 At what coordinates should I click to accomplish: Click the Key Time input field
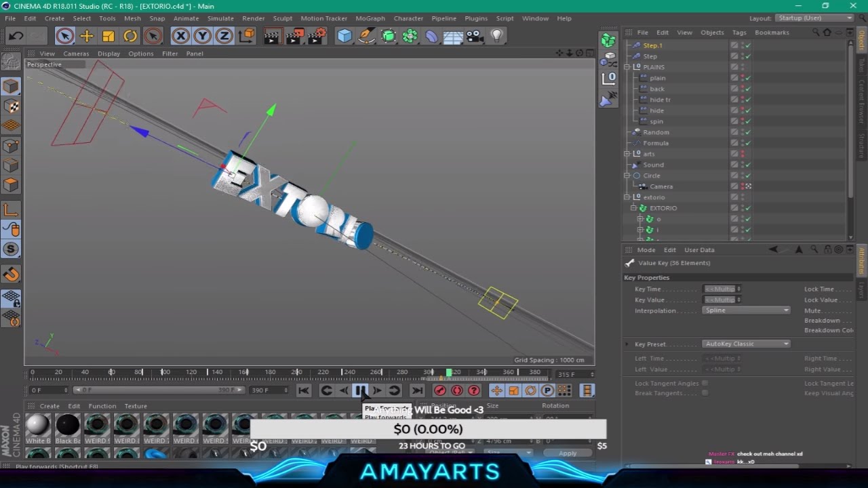722,289
